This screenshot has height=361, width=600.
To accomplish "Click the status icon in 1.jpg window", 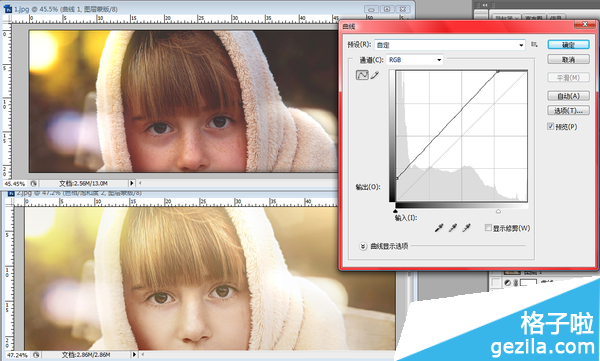I will [33, 183].
